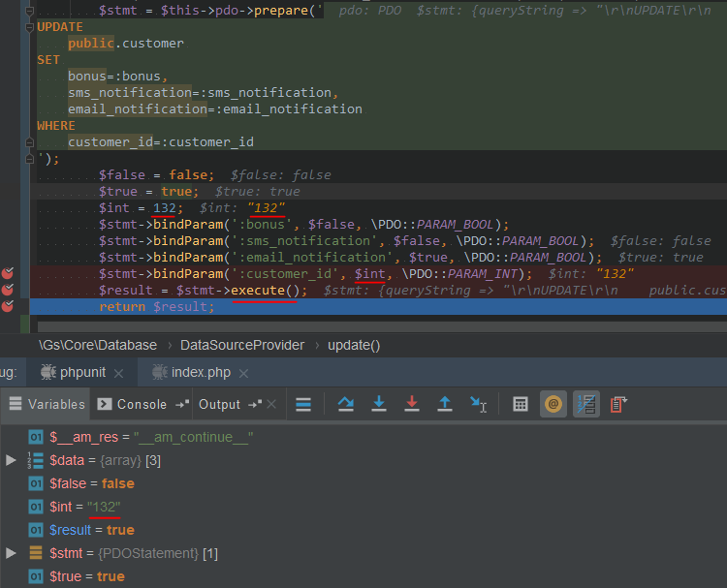Toggle breakpoint on bindParam customer_id line

(x=8, y=273)
